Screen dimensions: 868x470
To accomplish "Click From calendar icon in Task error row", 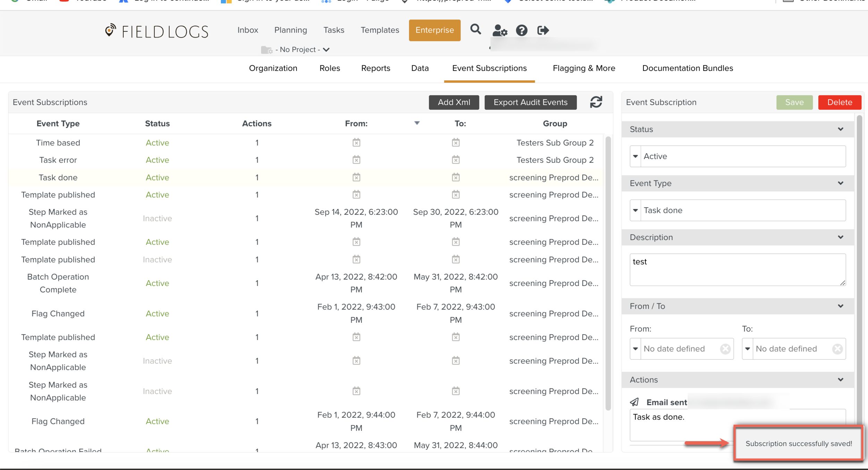I will coord(356,160).
